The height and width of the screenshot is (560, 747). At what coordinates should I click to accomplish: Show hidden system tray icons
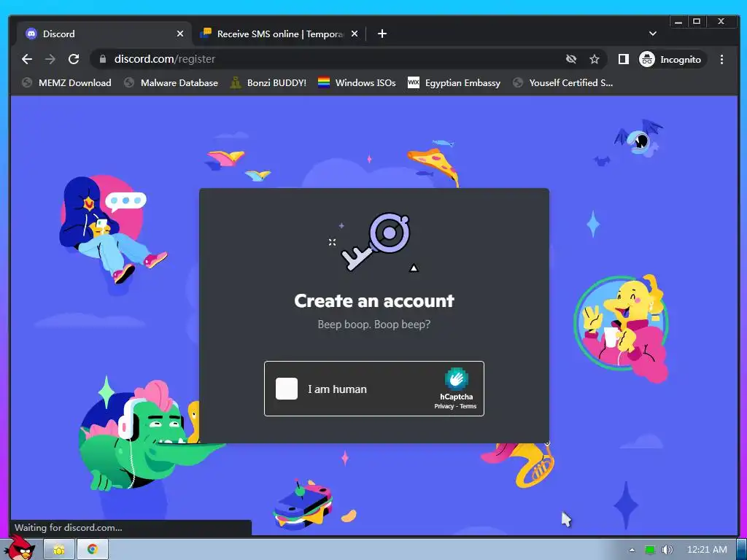point(632,550)
